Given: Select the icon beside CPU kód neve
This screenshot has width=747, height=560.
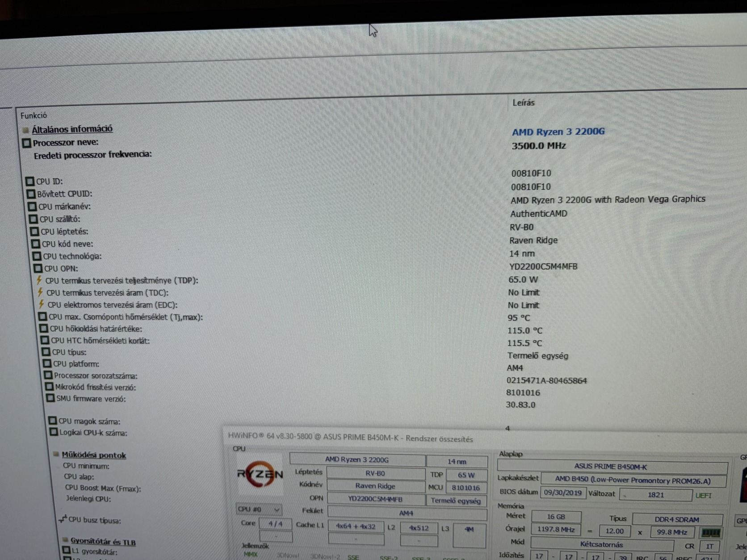Looking at the screenshot, I should [36, 244].
